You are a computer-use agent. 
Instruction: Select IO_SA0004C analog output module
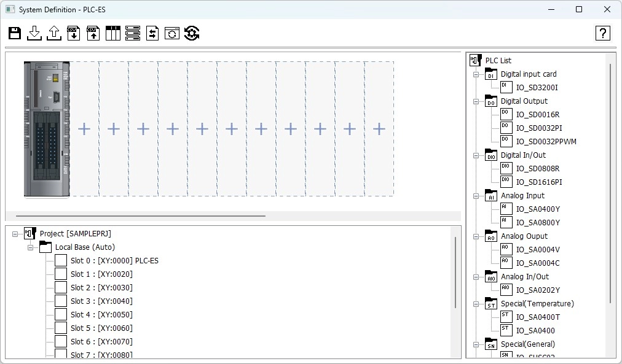(538, 263)
